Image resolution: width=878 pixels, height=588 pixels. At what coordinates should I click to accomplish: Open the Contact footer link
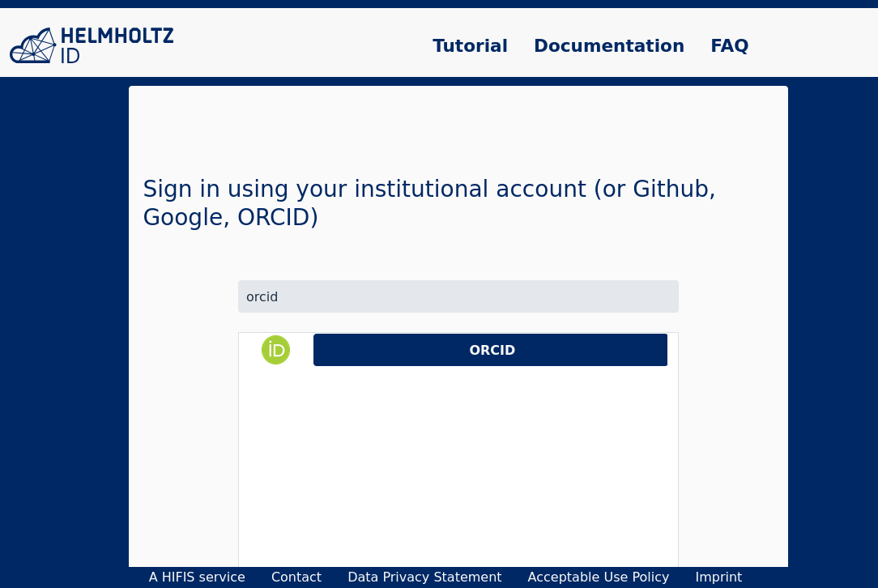296,577
